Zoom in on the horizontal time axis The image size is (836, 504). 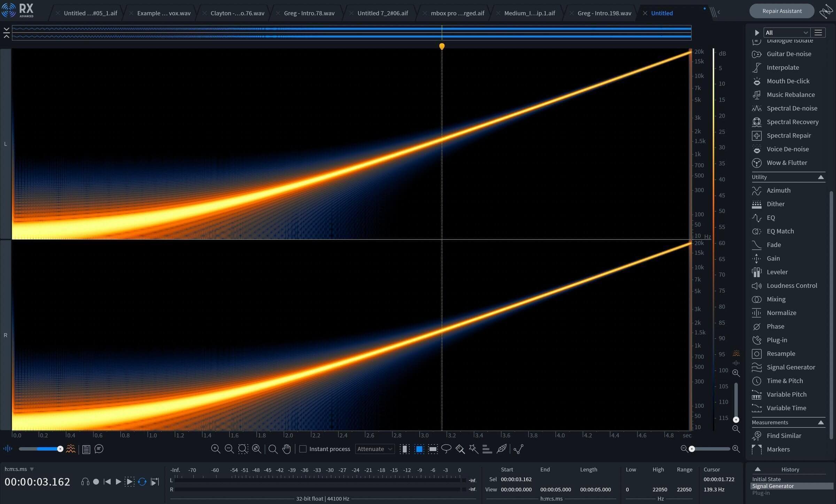736,449
